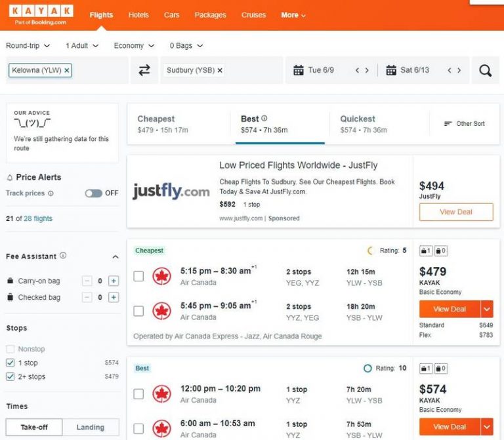The image size is (504, 440).
Task: Click JustFly View Deal button
Action: [x=456, y=212]
